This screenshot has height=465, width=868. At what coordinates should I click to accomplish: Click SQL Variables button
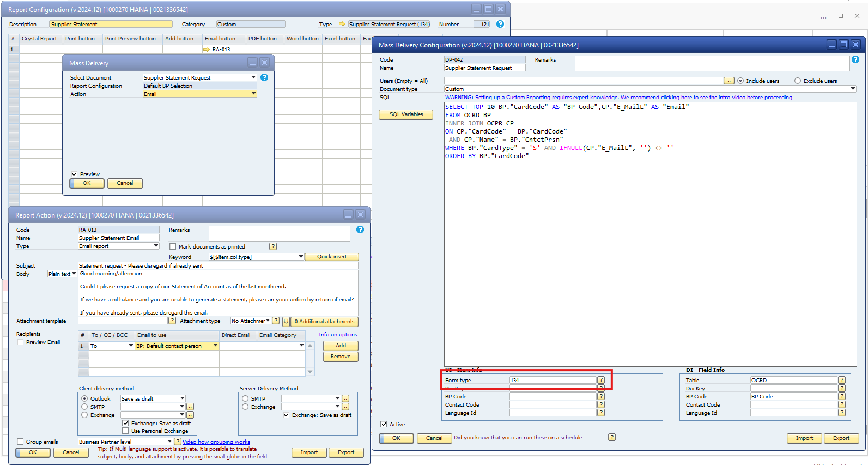406,114
